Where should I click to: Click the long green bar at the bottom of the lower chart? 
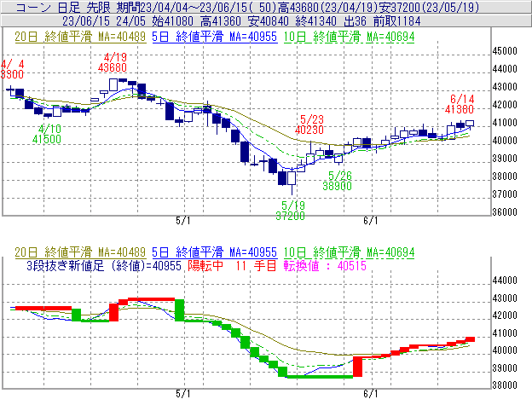(320, 377)
